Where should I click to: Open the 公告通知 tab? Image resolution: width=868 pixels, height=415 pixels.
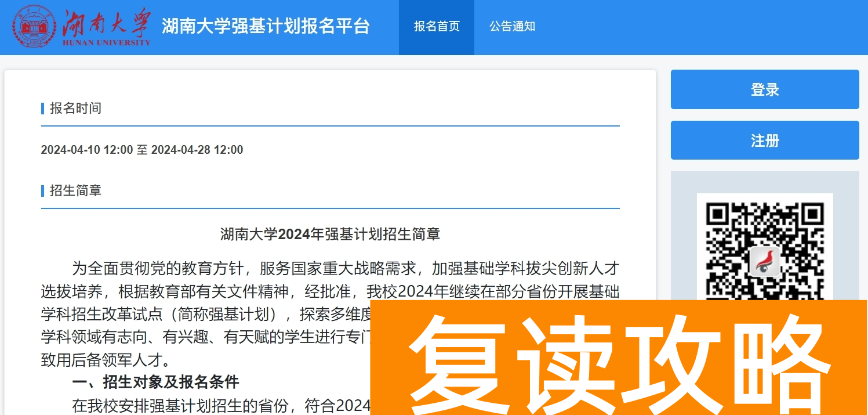(512, 26)
